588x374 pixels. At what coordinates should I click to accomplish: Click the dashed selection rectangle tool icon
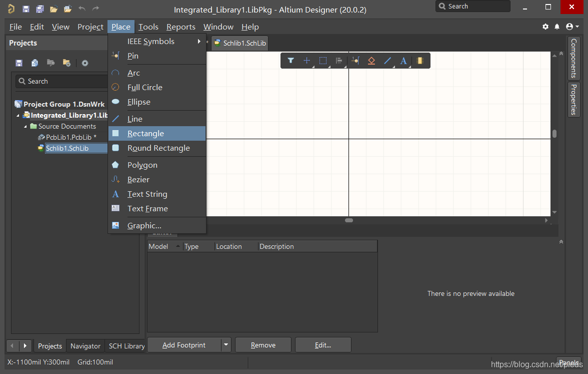[x=323, y=61]
